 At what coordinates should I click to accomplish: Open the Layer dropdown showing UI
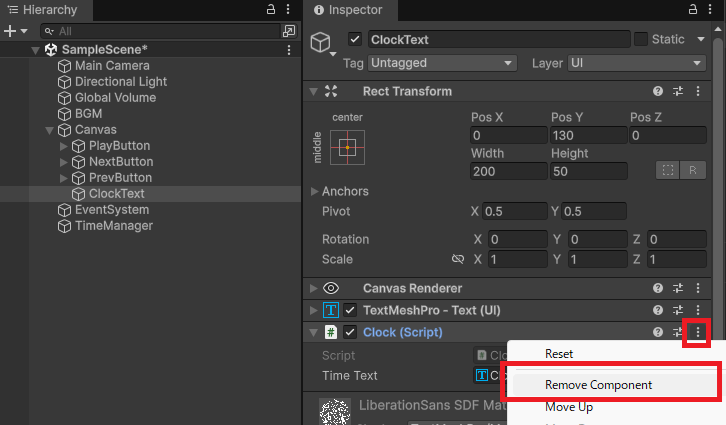click(x=636, y=62)
